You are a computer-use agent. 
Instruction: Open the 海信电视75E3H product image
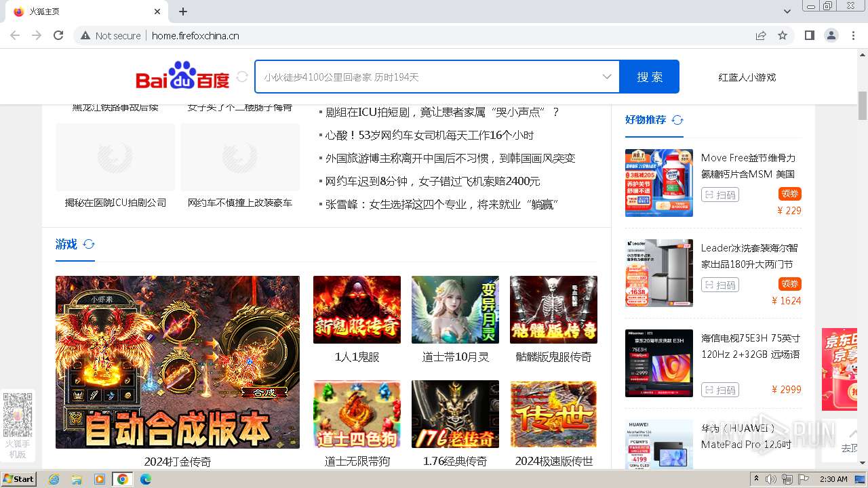point(659,363)
